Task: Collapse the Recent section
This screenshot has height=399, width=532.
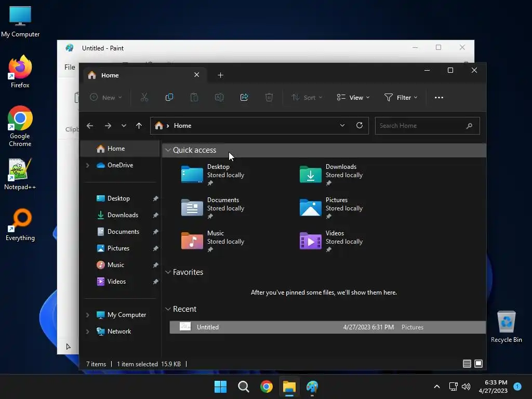Action: click(x=168, y=309)
